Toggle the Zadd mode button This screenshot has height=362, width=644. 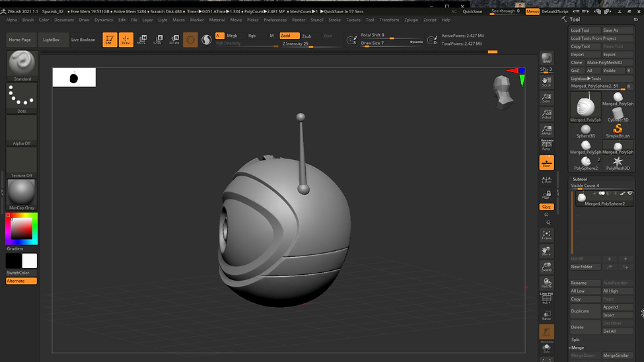[x=289, y=36]
